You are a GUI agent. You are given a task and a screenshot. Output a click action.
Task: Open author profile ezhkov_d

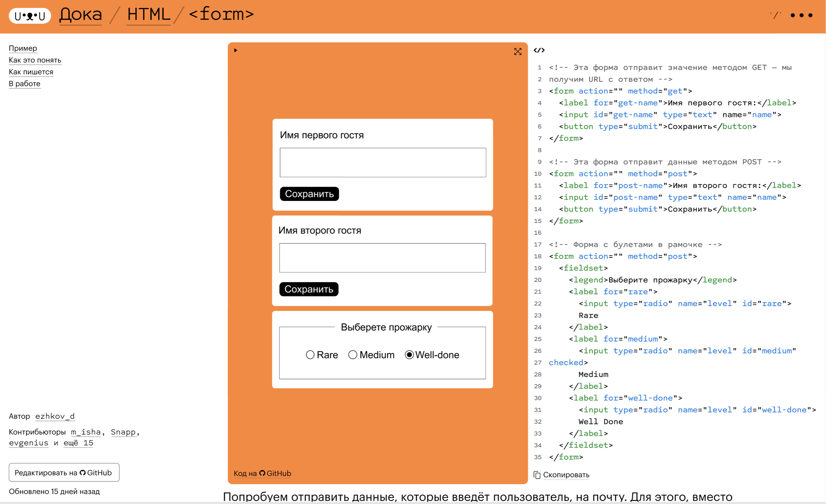pyautogui.click(x=55, y=416)
